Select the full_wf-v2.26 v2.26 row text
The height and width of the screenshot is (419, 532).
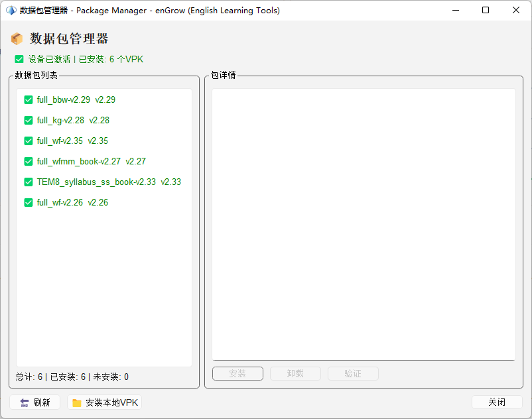(x=72, y=202)
